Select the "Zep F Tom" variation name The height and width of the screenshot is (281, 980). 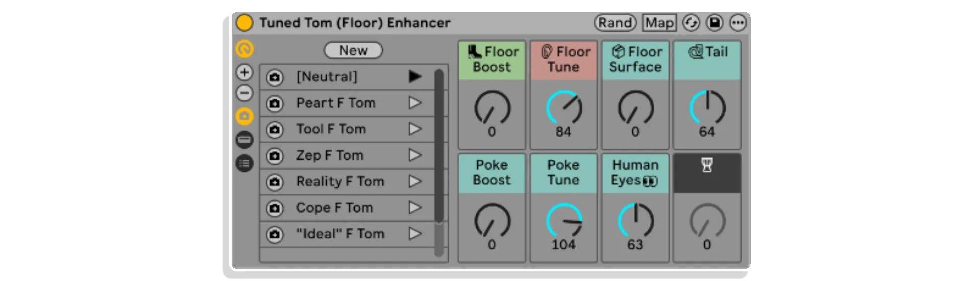330,155
